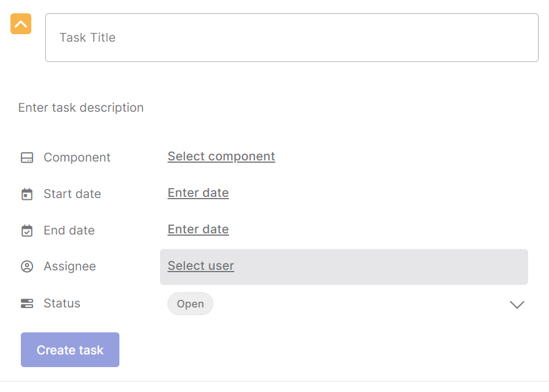Screen dimensions: 549x392
Task: Click the Start date field label
Action: [x=72, y=194]
